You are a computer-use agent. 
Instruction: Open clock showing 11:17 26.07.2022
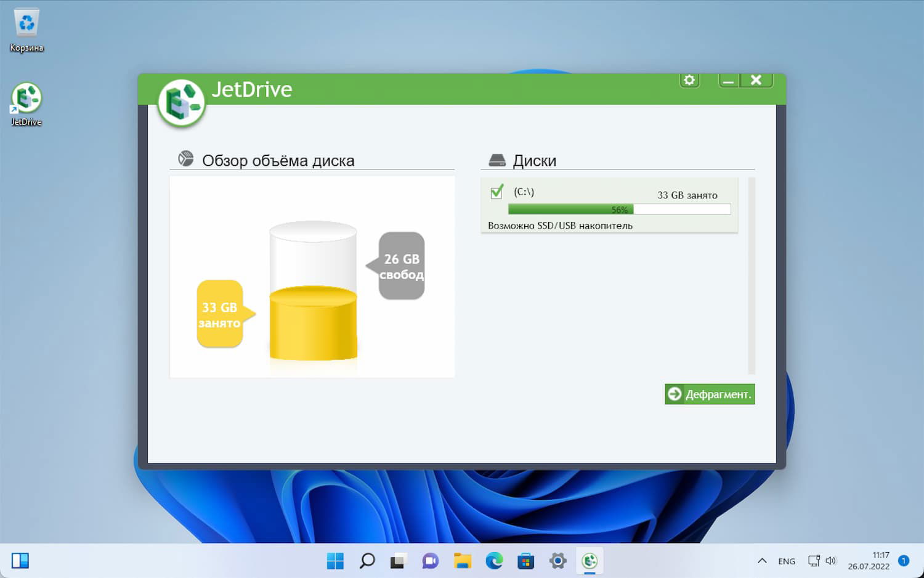coord(869,561)
